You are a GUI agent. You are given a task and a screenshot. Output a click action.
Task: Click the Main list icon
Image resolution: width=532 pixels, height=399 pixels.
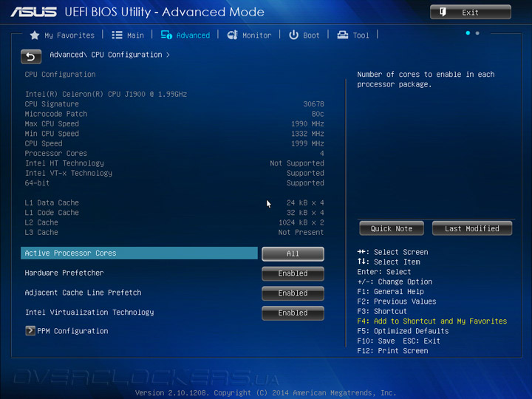[x=117, y=35]
